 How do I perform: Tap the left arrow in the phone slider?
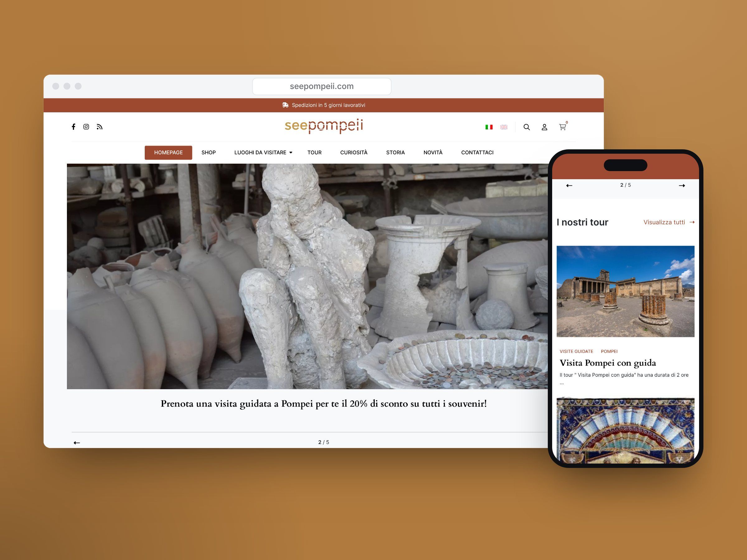coord(569,185)
